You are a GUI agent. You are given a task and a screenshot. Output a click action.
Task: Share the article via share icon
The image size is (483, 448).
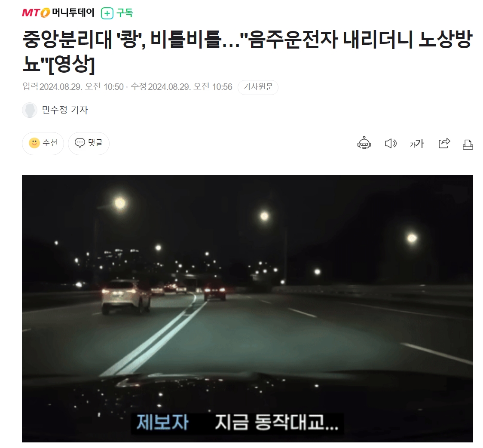[x=444, y=143]
